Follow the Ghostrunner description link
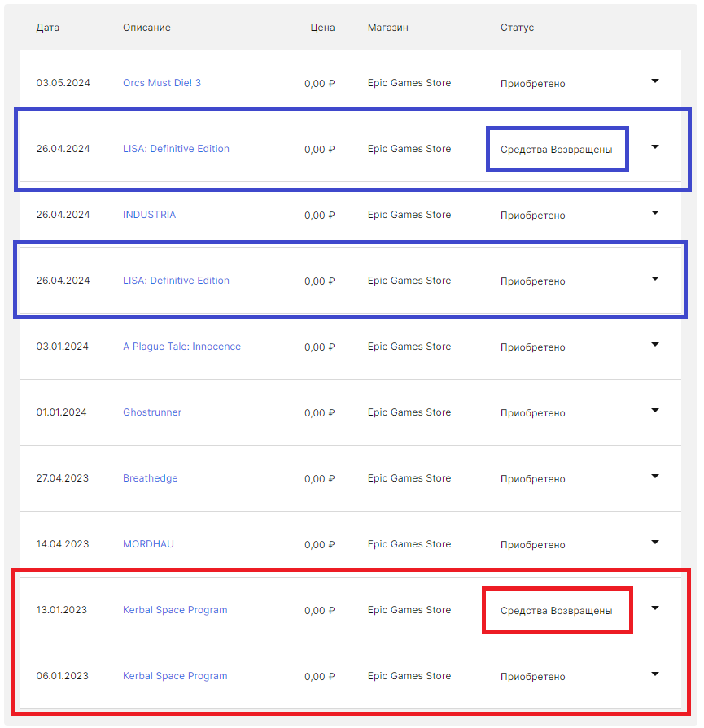Screen dimensions: 704x728 click(152, 412)
